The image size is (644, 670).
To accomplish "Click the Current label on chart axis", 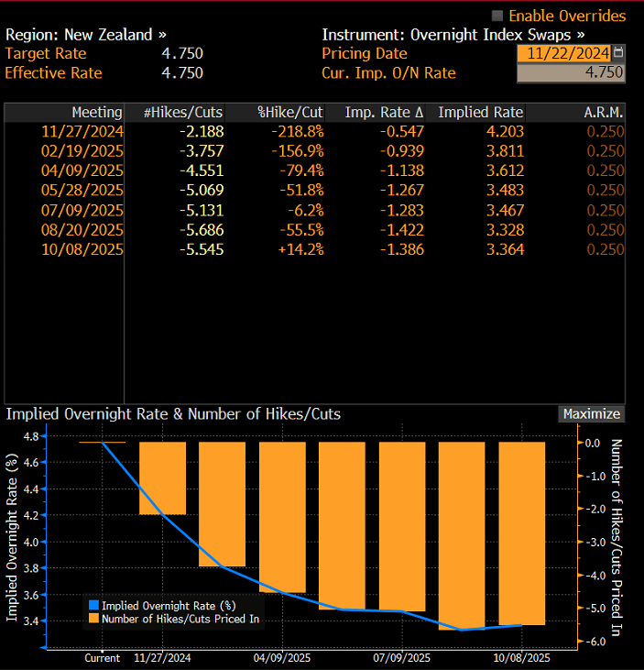I will 102,658.
